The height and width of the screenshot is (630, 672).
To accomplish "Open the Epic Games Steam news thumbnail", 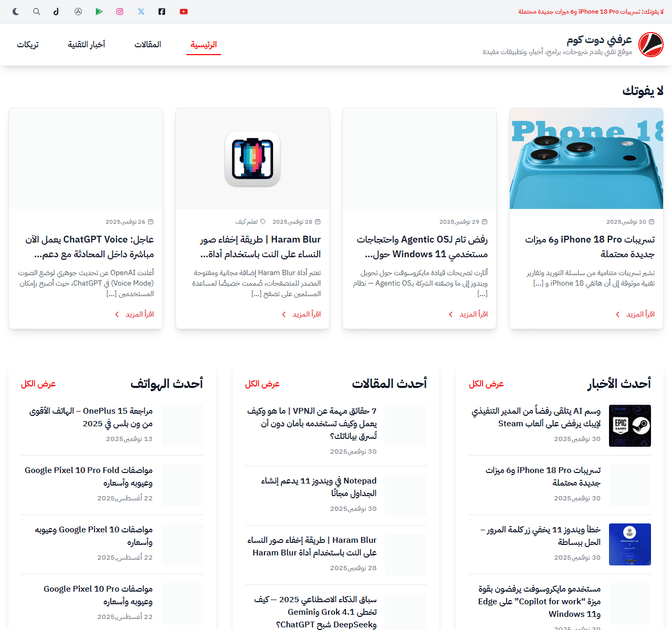I will pos(629,426).
